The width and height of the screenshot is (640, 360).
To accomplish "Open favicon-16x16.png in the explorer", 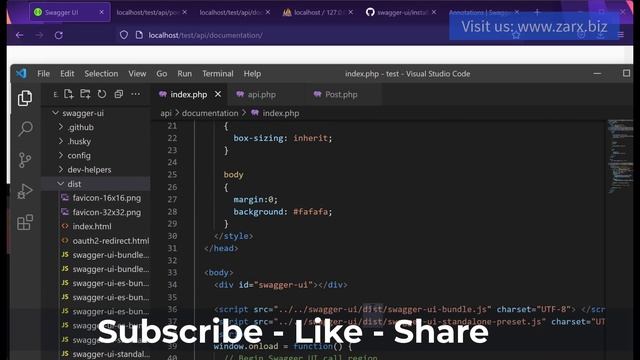I will pyautogui.click(x=107, y=198).
